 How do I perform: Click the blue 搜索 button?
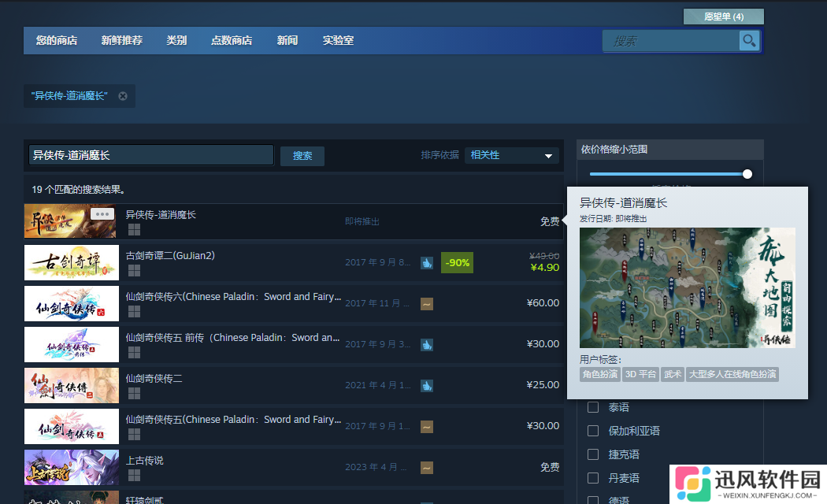point(302,155)
